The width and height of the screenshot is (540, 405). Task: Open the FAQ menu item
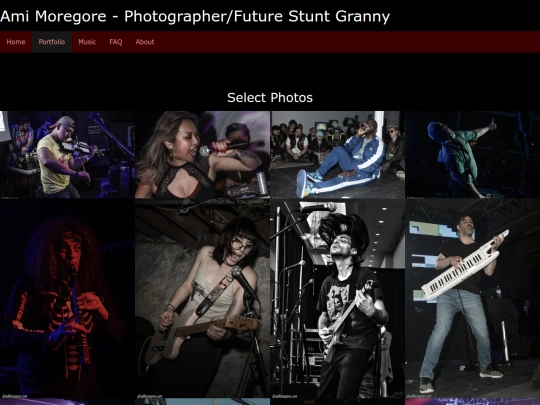[x=116, y=42]
